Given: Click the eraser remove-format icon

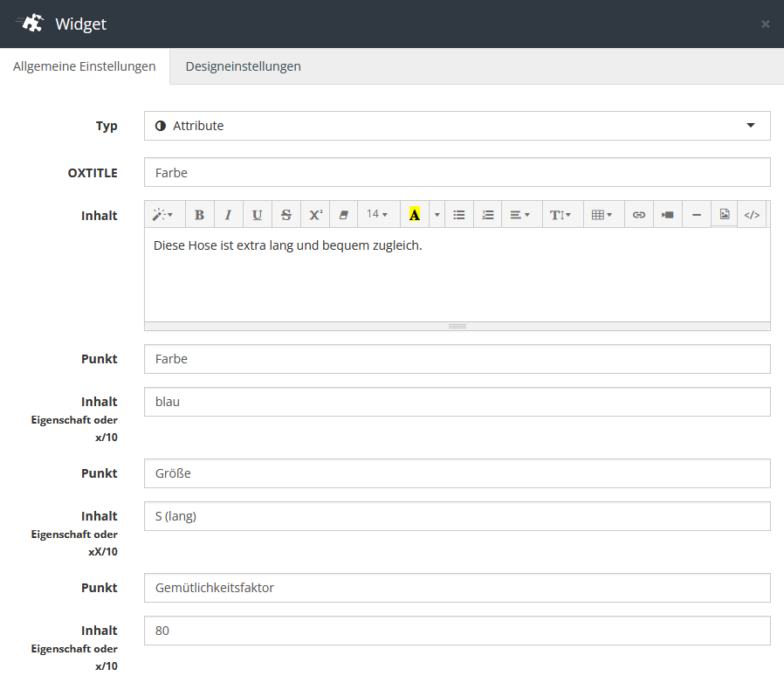Looking at the screenshot, I should tap(343, 215).
